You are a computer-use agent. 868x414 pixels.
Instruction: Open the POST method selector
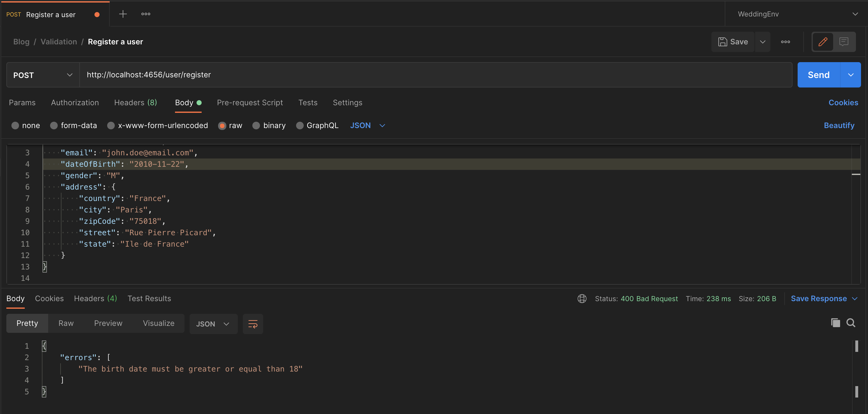[x=42, y=75]
